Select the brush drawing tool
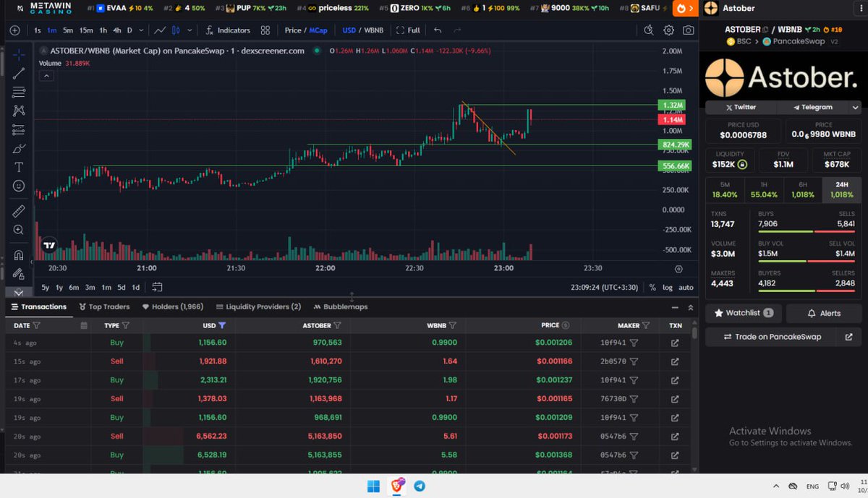868x498 pixels. (x=19, y=148)
